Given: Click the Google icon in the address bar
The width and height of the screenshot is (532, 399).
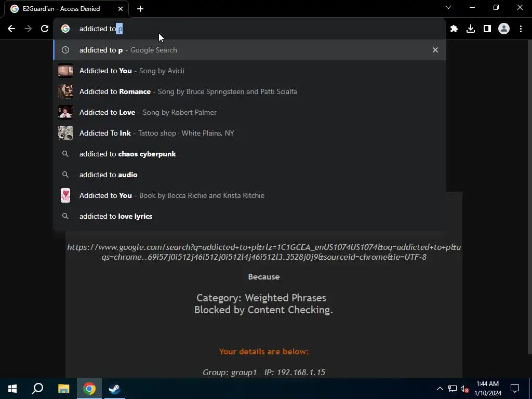Looking at the screenshot, I should coord(65,29).
